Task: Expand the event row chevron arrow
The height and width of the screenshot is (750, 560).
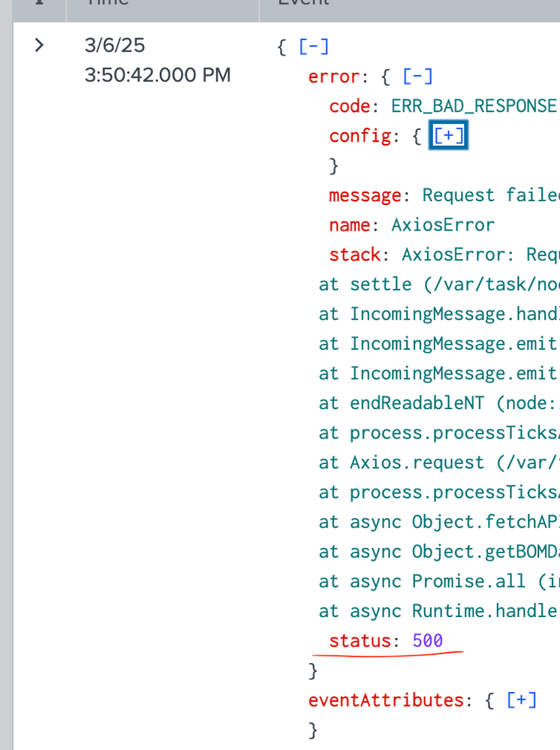Action: pyautogui.click(x=39, y=46)
